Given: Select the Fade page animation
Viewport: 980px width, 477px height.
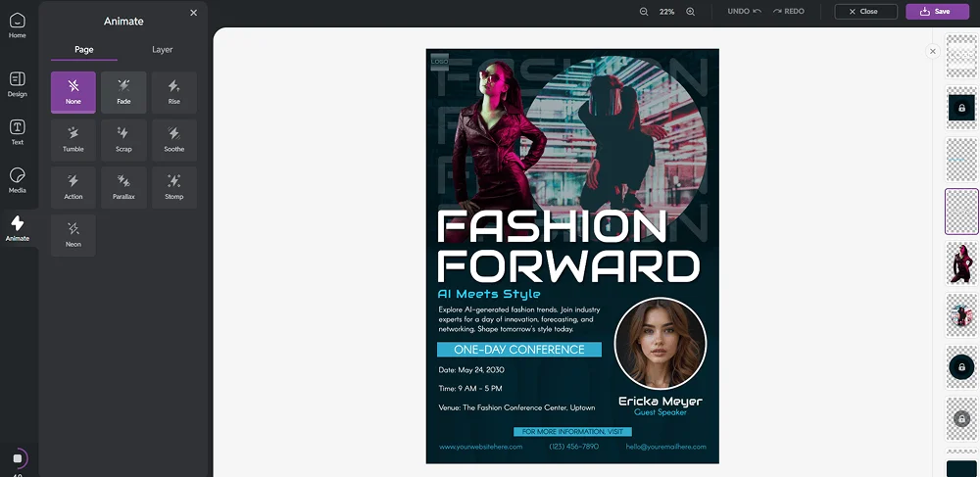Looking at the screenshot, I should [x=123, y=92].
